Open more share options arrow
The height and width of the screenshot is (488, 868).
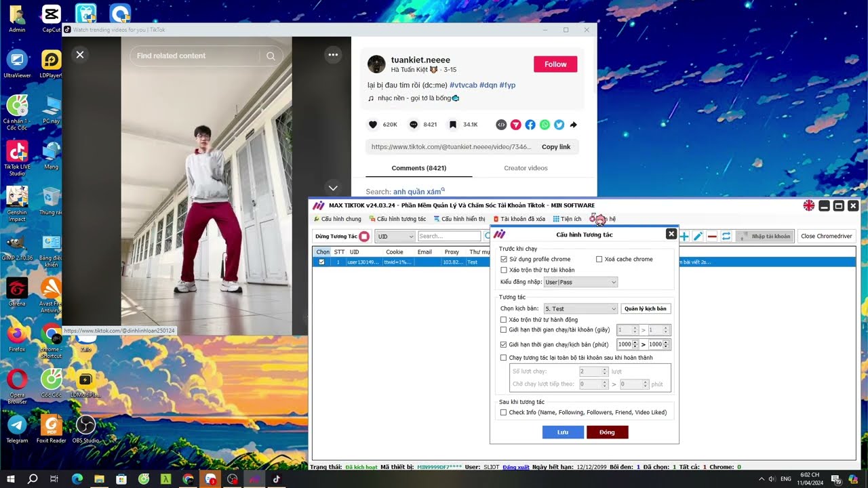click(x=574, y=125)
